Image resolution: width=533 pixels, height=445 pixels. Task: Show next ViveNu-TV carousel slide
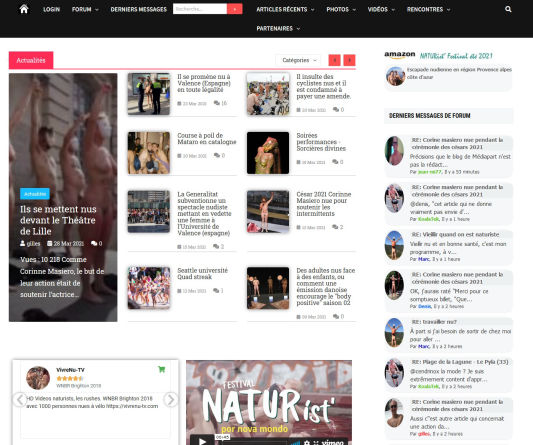[x=170, y=400]
